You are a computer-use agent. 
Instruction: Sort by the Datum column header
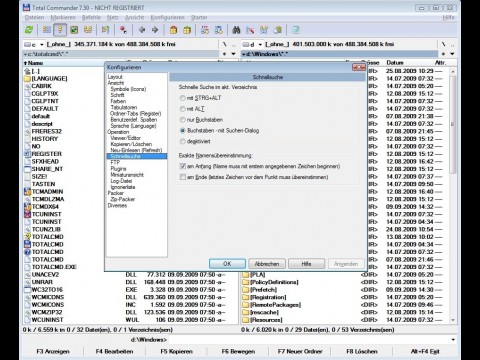pos(395,63)
